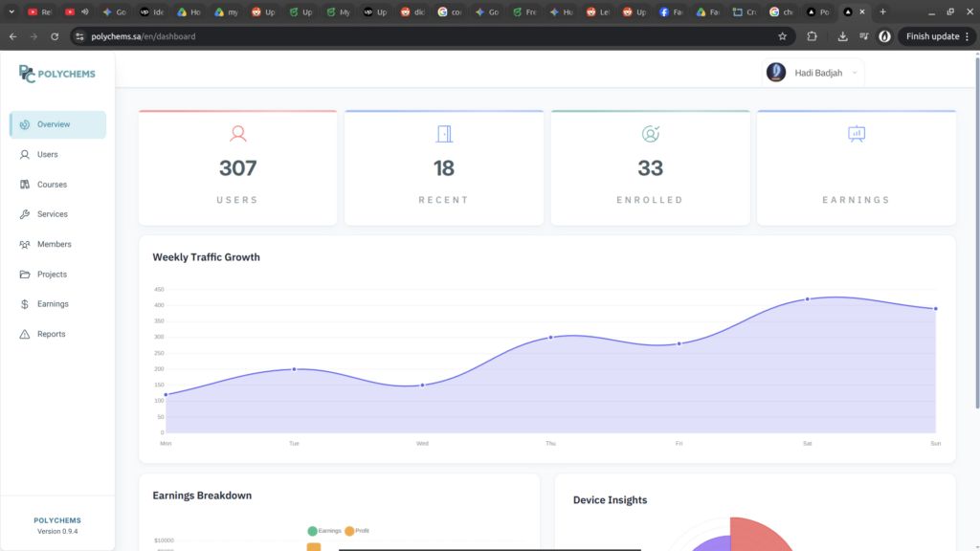Open the Members menu item
Screen dimensions: 980x551
pos(57,244)
